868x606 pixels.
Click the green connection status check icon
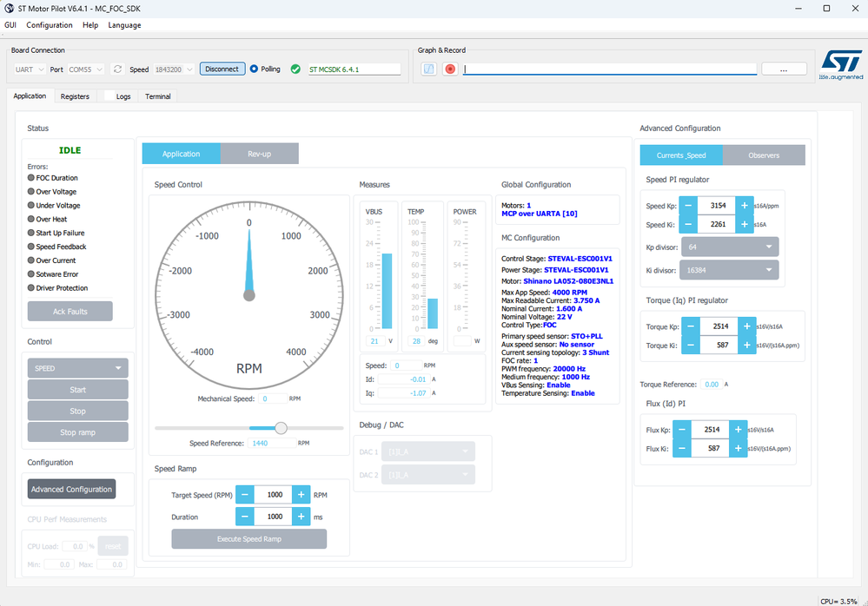pos(295,69)
